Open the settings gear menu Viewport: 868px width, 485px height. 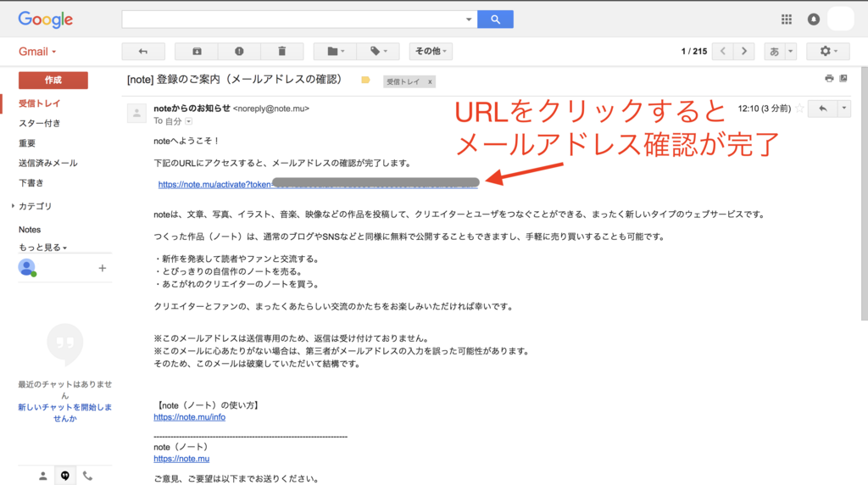pos(828,51)
